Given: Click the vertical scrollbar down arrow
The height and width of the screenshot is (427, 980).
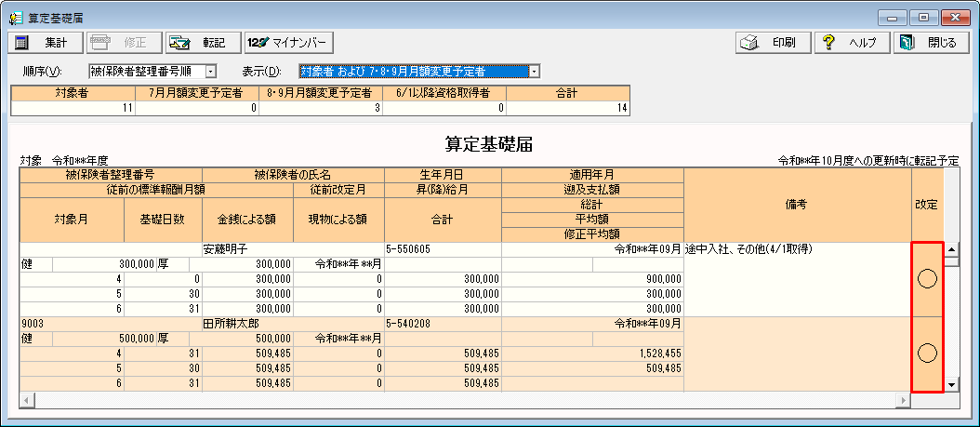Looking at the screenshot, I should pyautogui.click(x=951, y=384).
